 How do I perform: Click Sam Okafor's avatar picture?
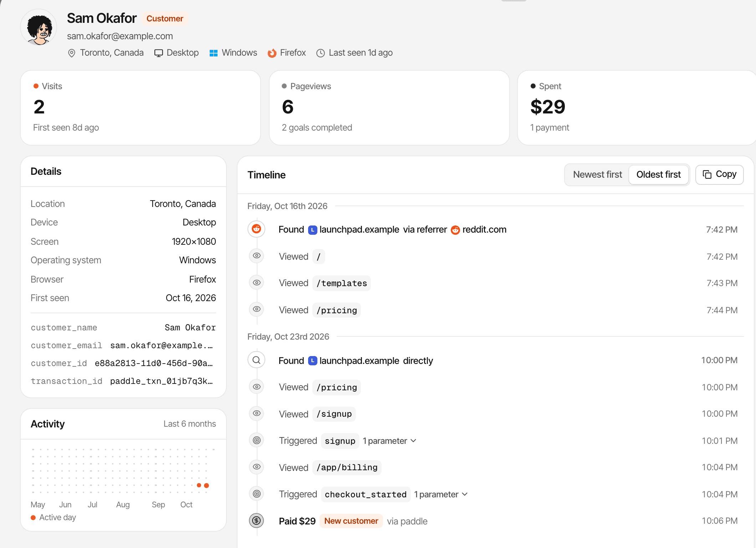[39, 27]
